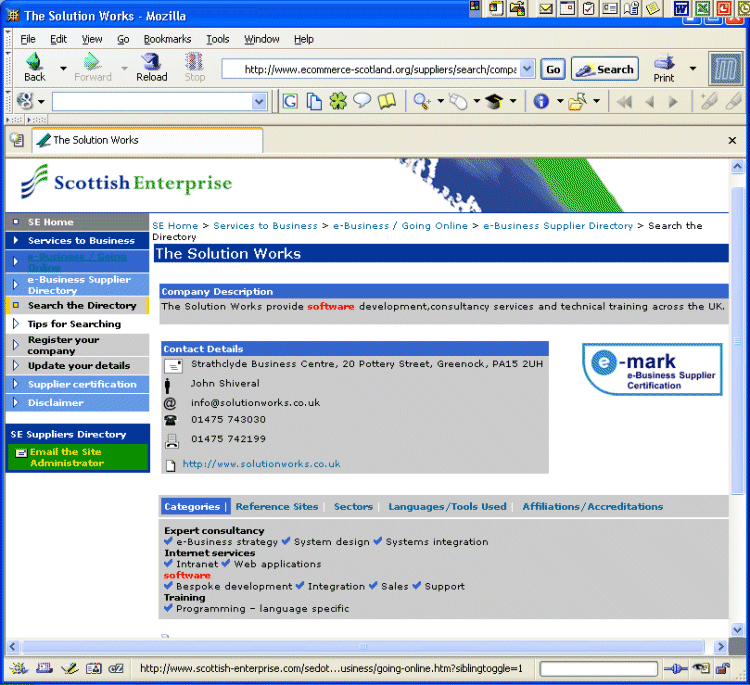Click the Mozilla throbber logo
Screen dimensions: 750x685
[x=726, y=69]
